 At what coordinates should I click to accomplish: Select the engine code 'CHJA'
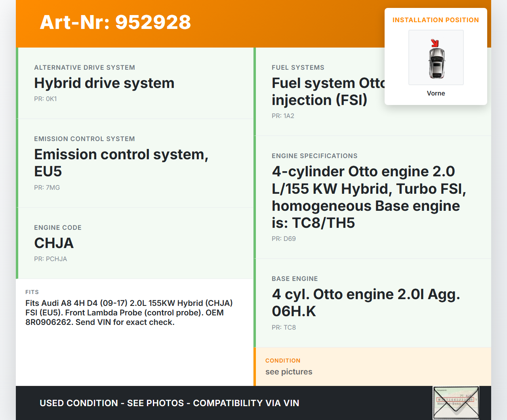tap(54, 243)
